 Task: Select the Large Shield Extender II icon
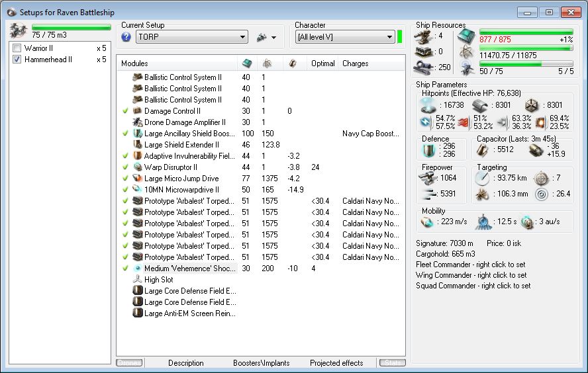(x=138, y=145)
